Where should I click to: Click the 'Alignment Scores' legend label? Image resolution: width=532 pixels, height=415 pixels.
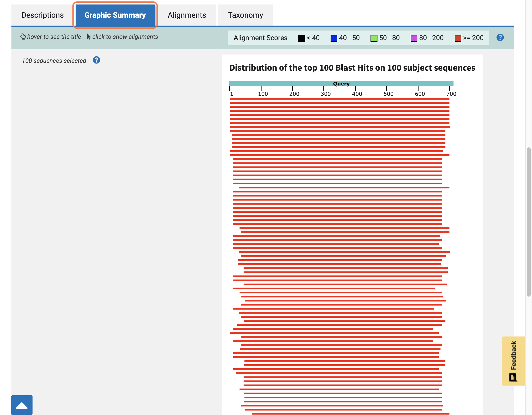(x=260, y=38)
